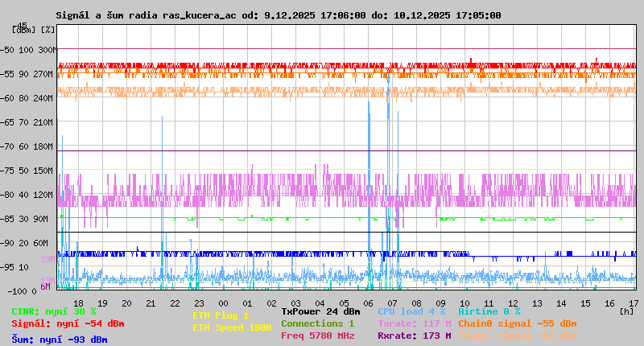Click the red Signál -54 dBm legend label
Screen dimensions: 644x346
[68, 323]
